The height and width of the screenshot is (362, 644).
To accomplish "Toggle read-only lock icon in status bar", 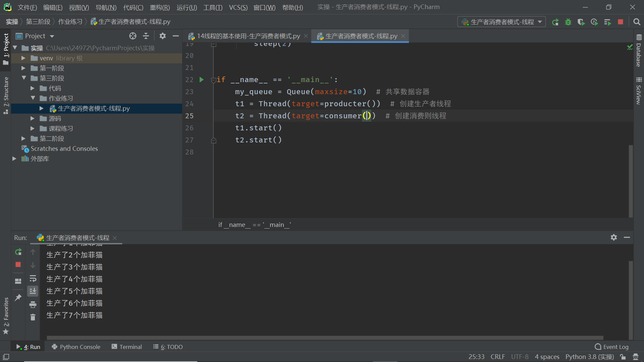I will point(623,357).
